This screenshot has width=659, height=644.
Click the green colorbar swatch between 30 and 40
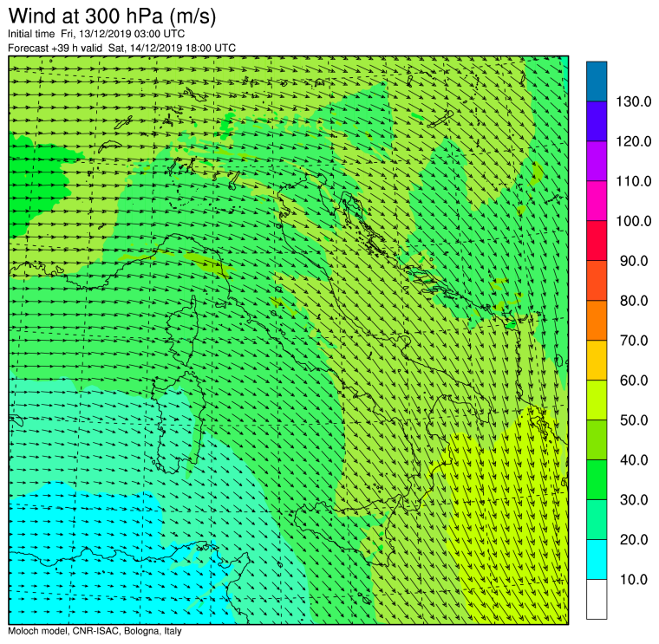[597, 479]
